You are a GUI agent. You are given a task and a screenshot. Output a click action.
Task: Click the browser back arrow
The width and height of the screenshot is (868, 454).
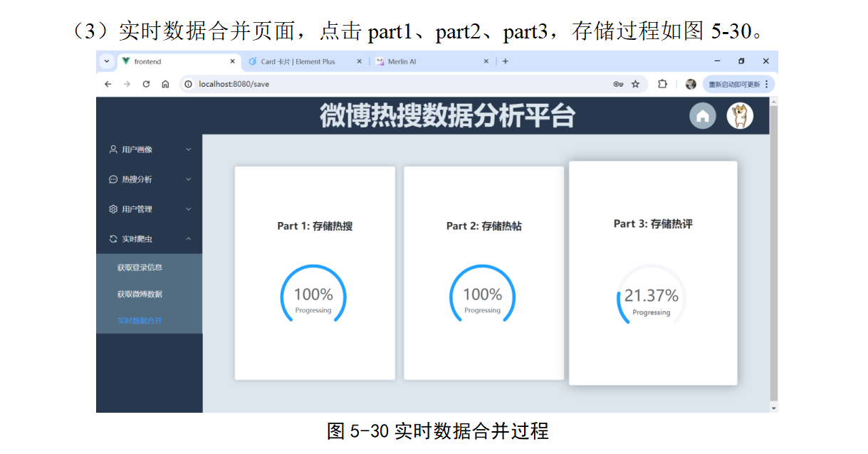(108, 84)
